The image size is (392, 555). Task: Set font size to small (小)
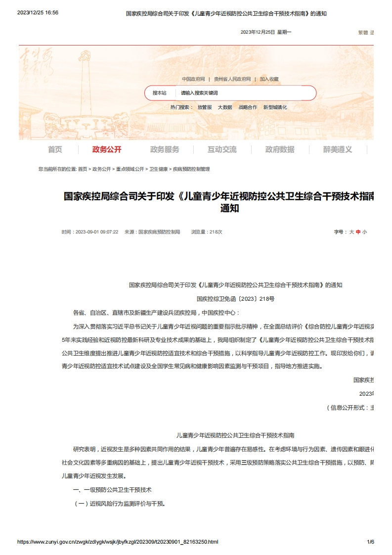364,232
